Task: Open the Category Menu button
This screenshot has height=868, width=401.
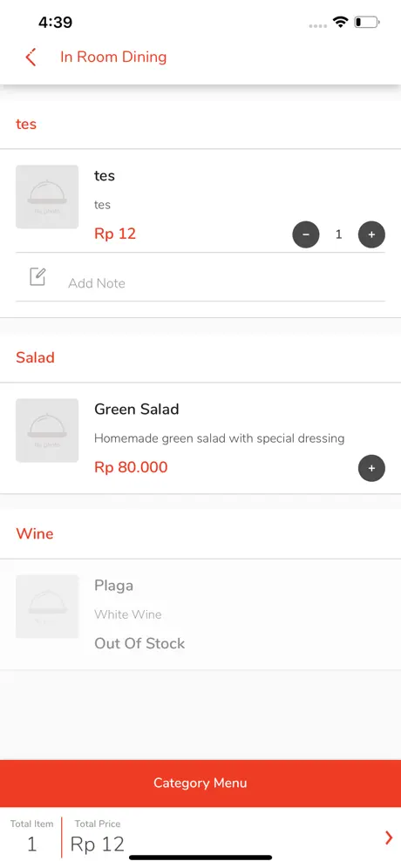Action: click(200, 783)
